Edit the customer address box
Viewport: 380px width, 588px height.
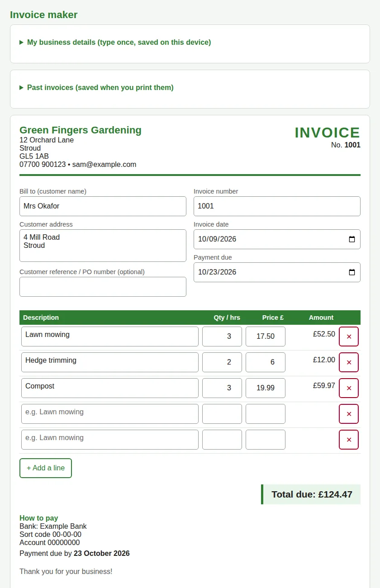click(103, 246)
